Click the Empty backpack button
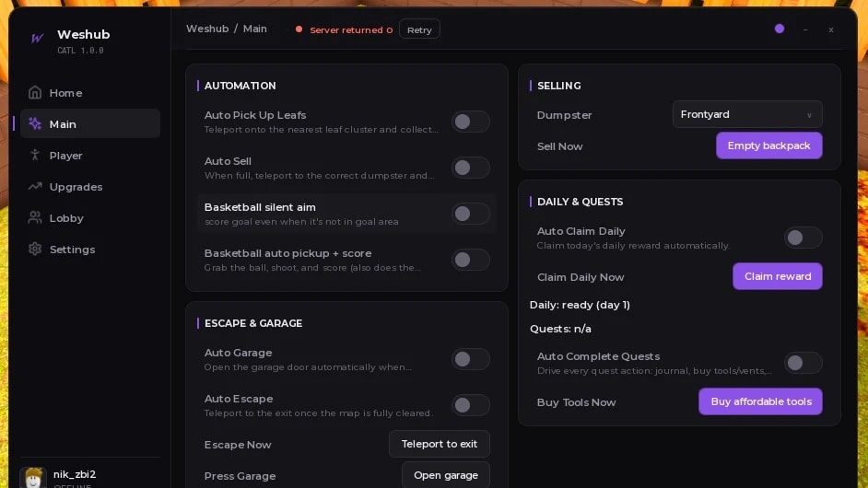This screenshot has width=868, height=488. [x=768, y=145]
